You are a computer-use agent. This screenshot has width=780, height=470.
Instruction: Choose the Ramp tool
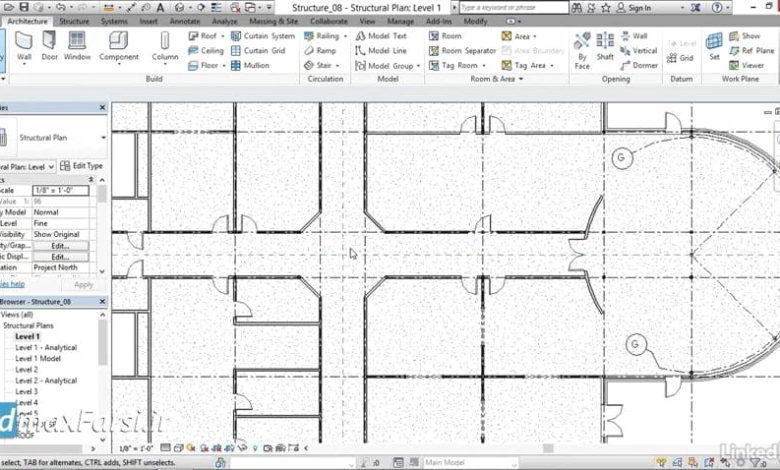pyautogui.click(x=320, y=51)
